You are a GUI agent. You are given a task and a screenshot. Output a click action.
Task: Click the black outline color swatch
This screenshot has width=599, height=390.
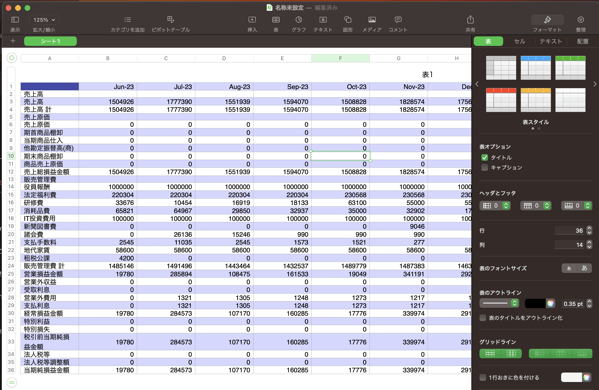tap(535, 303)
